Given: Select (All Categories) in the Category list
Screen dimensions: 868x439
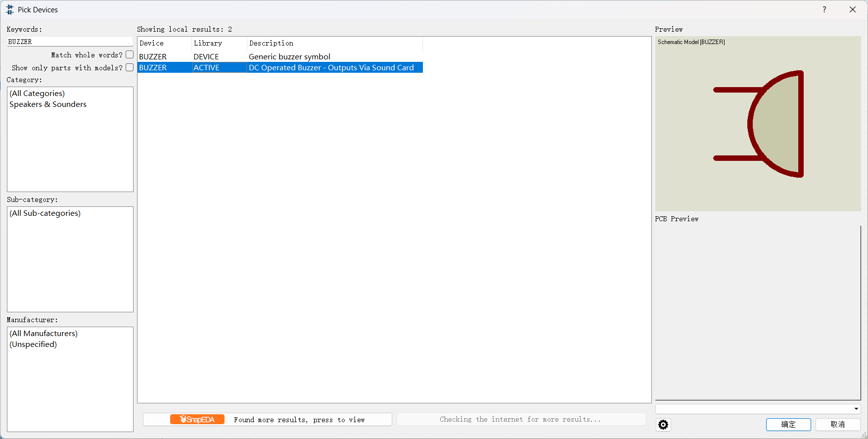Looking at the screenshot, I should pyautogui.click(x=37, y=93).
